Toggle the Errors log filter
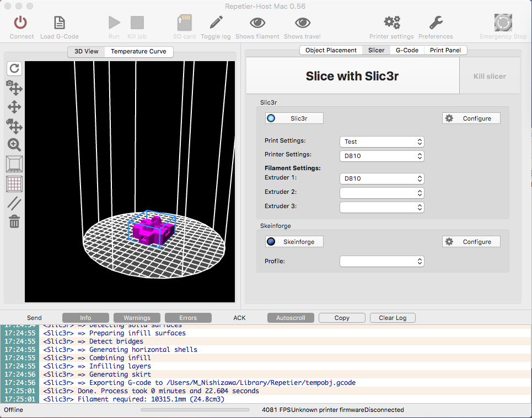This screenshot has width=532, height=418. [188, 318]
